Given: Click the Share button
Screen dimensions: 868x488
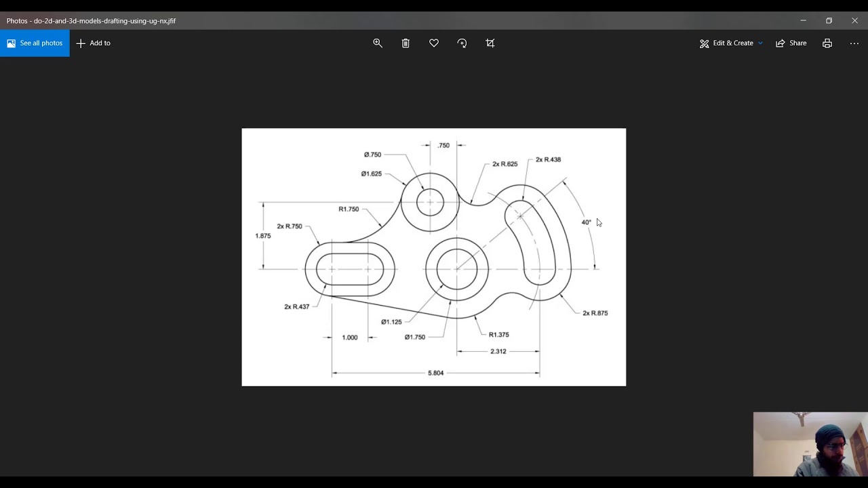Looking at the screenshot, I should [x=791, y=43].
